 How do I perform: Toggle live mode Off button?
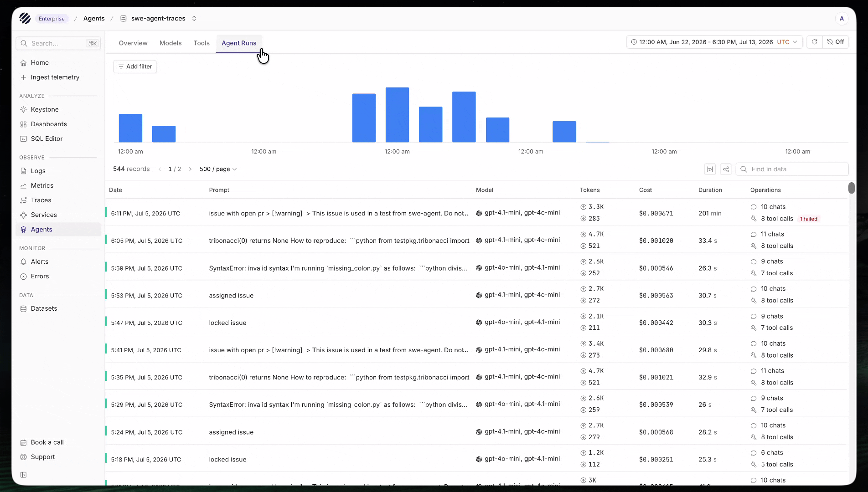(836, 42)
